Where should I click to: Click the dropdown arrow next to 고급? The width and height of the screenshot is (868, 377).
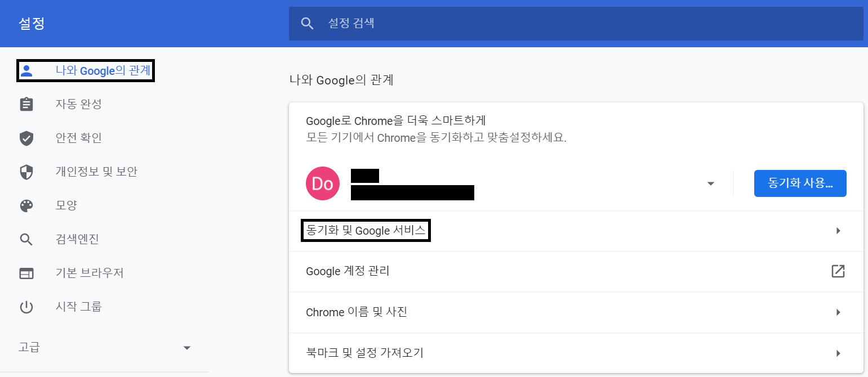pos(188,348)
